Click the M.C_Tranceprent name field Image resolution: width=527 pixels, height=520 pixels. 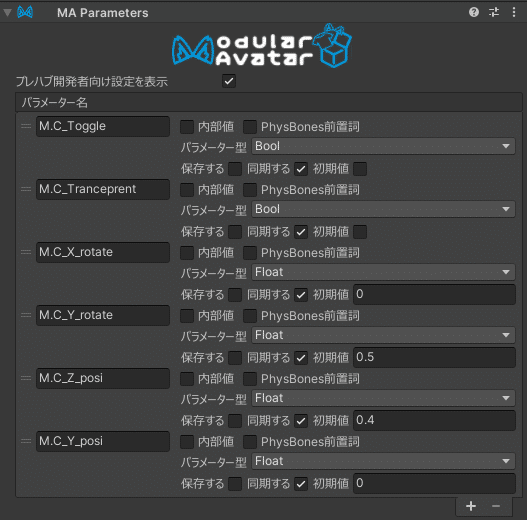pyautogui.click(x=103, y=189)
